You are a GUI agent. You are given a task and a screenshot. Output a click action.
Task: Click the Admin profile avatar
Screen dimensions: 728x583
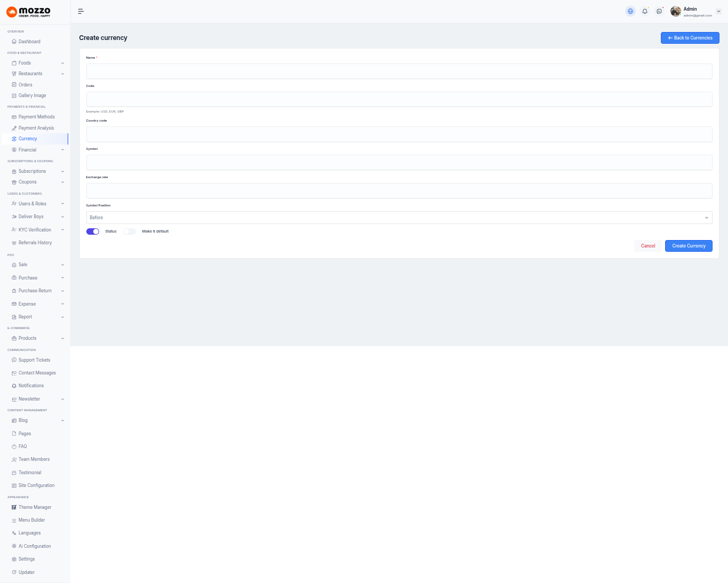pyautogui.click(x=676, y=11)
